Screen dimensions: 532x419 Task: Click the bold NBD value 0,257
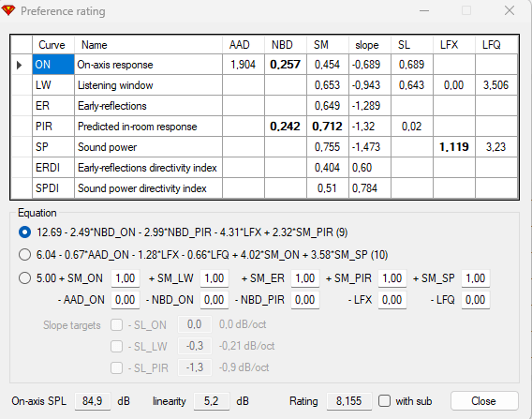coord(286,65)
